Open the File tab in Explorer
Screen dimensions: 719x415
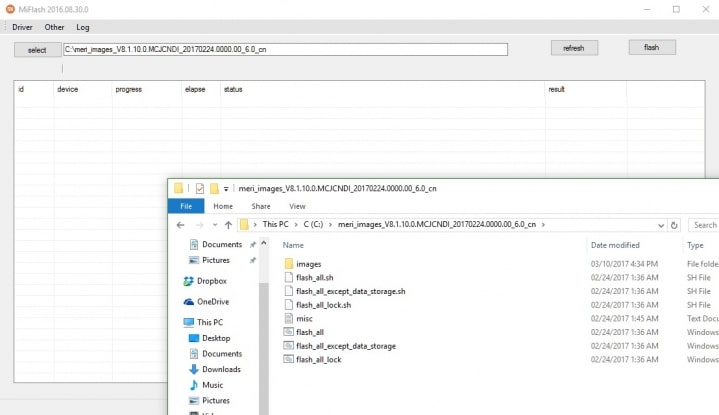click(x=186, y=206)
